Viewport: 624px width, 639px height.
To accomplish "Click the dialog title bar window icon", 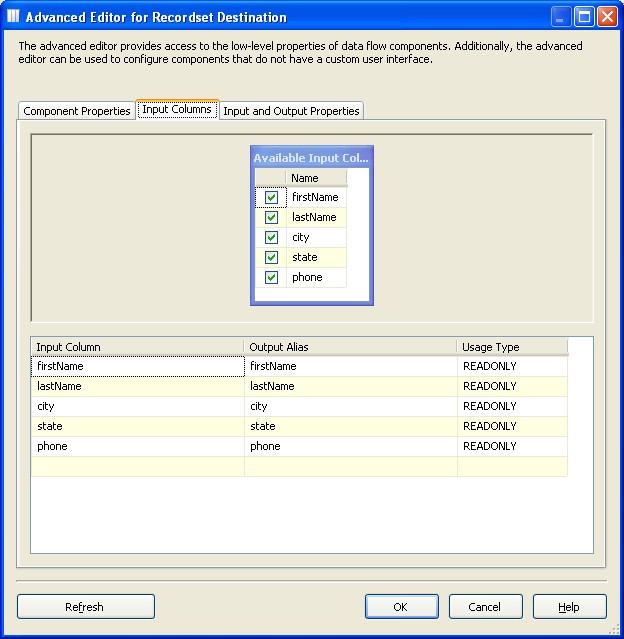I will tap(13, 16).
